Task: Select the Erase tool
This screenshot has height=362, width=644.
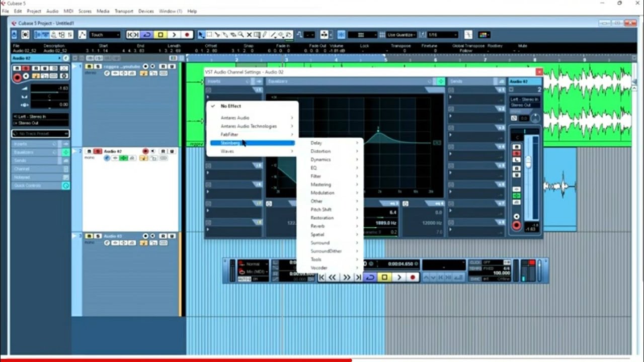Action: (233, 35)
